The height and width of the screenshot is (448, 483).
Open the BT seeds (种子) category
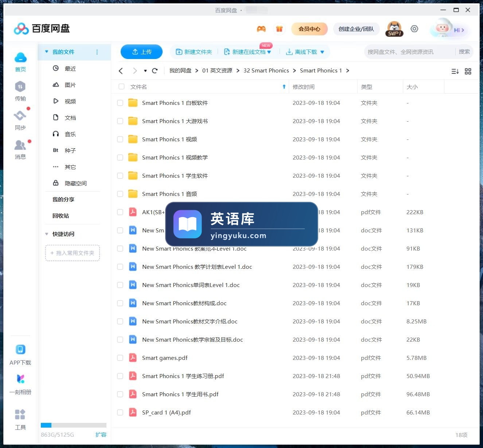coord(70,150)
